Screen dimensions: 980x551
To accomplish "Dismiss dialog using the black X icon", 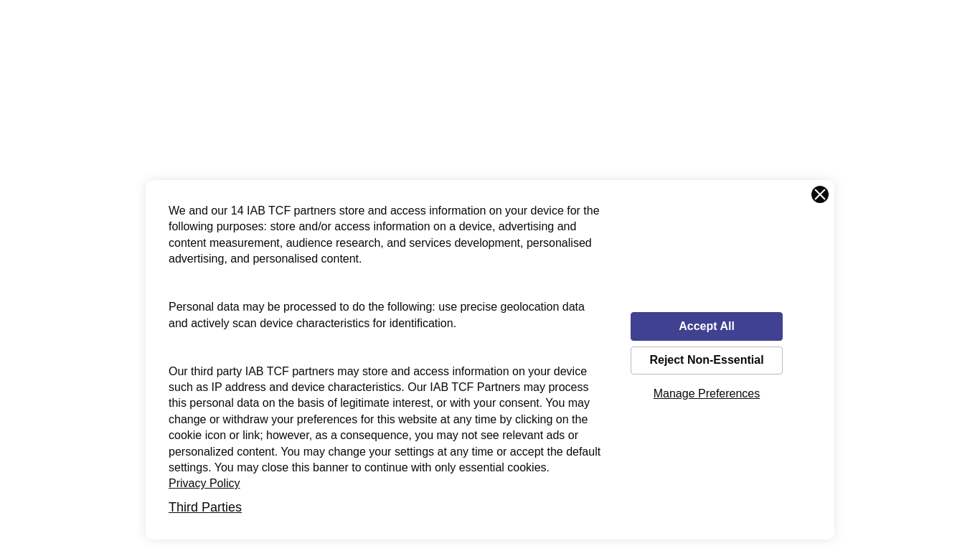I will click(820, 194).
